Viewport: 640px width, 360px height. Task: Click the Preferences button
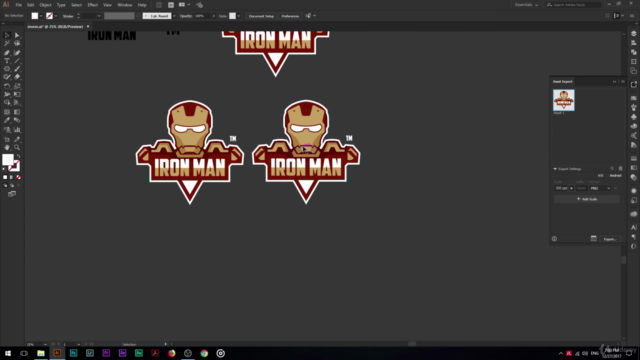point(290,16)
